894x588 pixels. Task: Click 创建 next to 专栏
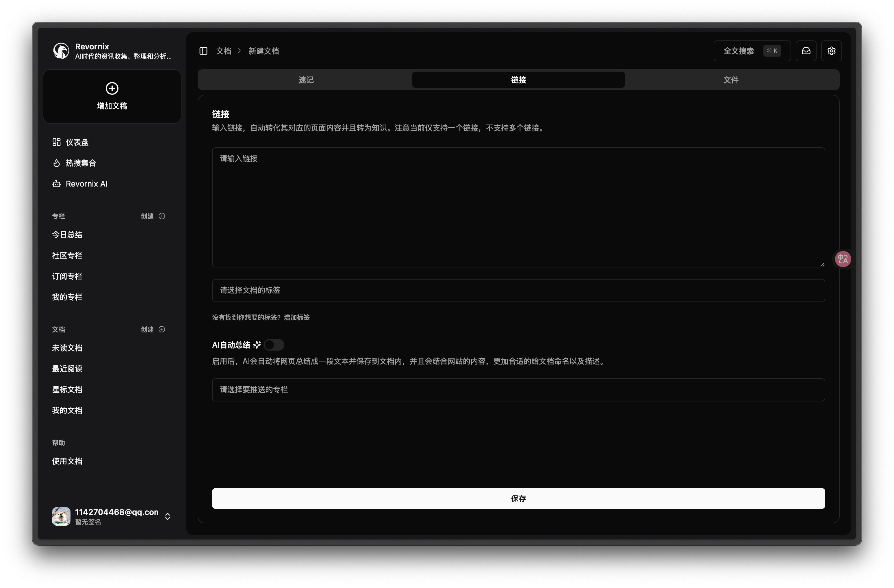click(x=147, y=216)
